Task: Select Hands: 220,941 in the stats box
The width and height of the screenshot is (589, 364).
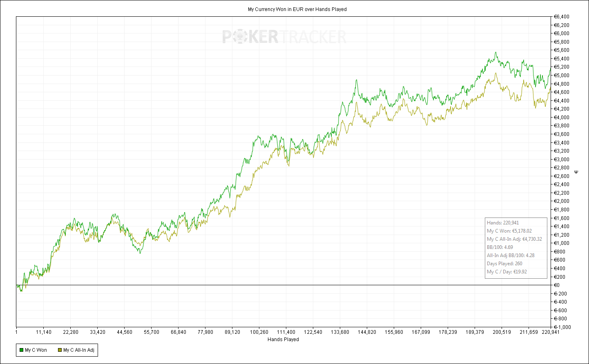Action: 503,223
